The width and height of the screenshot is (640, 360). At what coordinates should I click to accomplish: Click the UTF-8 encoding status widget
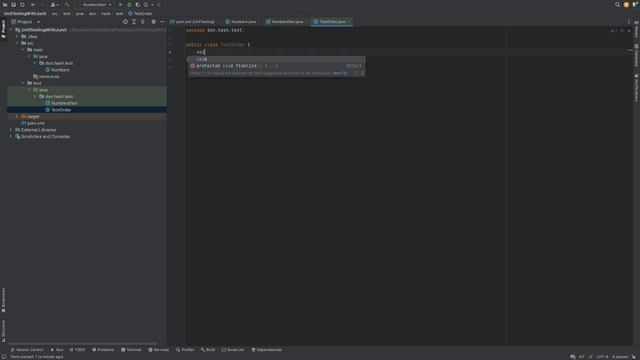tap(602, 357)
